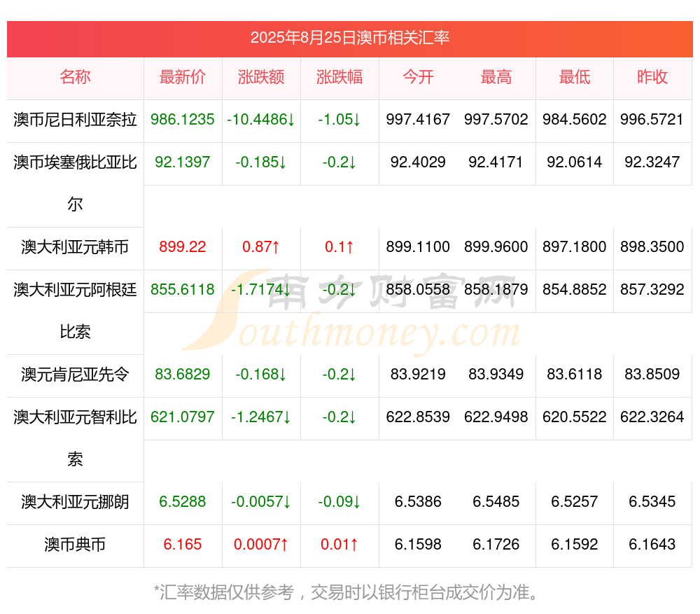Select the 澳大利亚元阿根廷比索 row name
Viewport: 700px width, 614px height.
click(75, 311)
